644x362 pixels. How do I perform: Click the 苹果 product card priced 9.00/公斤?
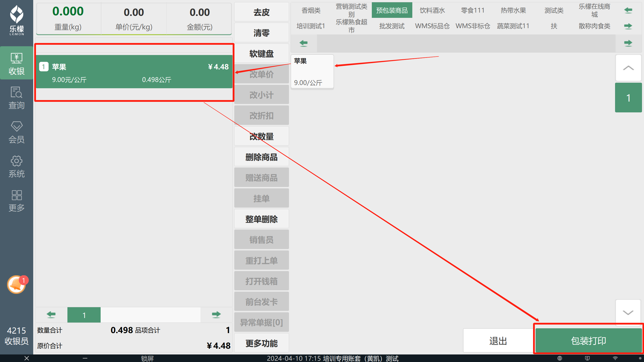click(312, 72)
